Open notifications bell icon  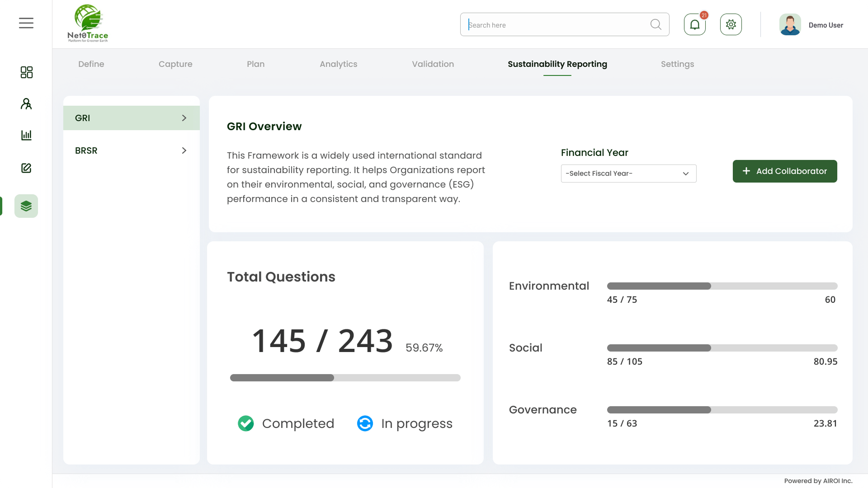pyautogui.click(x=695, y=24)
